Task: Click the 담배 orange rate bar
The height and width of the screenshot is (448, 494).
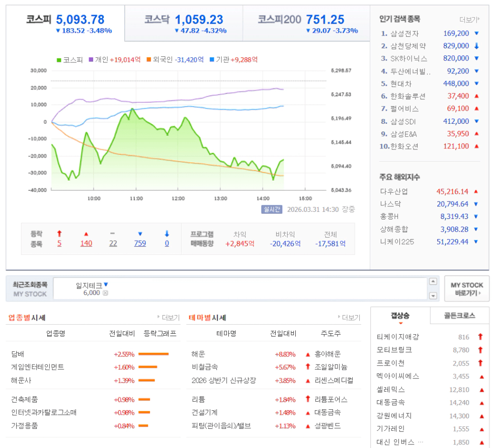Action: click(x=153, y=354)
